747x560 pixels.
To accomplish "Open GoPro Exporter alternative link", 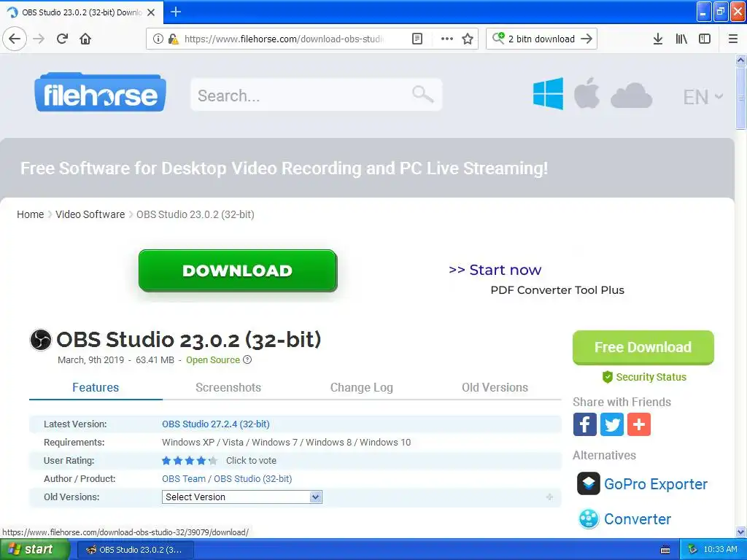I will (x=656, y=484).
